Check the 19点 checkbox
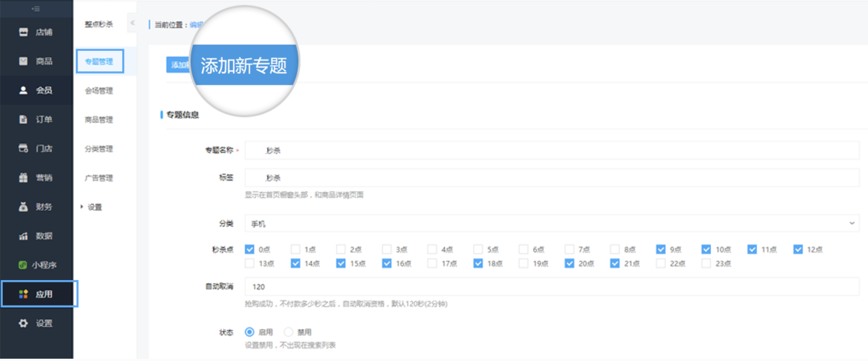868x361 pixels. [524, 263]
